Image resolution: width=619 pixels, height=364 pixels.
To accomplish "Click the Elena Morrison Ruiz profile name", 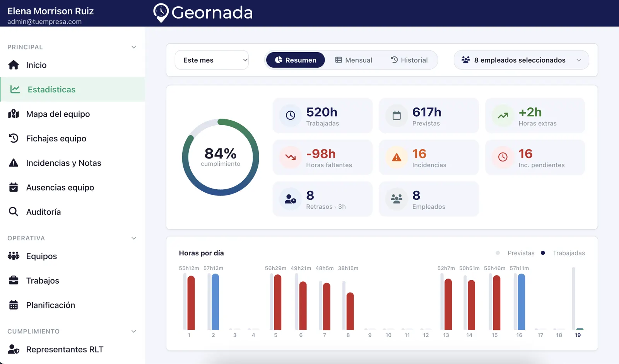I will [x=50, y=11].
